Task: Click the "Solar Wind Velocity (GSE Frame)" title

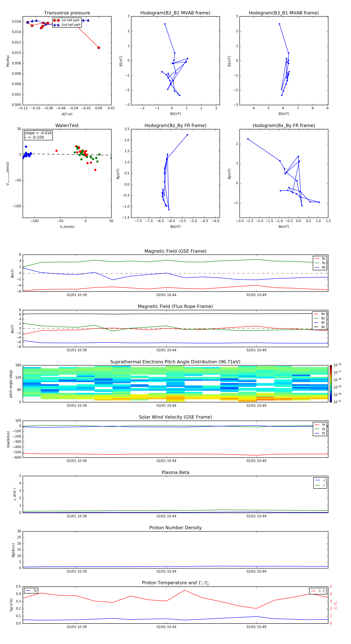Action: 175,417
